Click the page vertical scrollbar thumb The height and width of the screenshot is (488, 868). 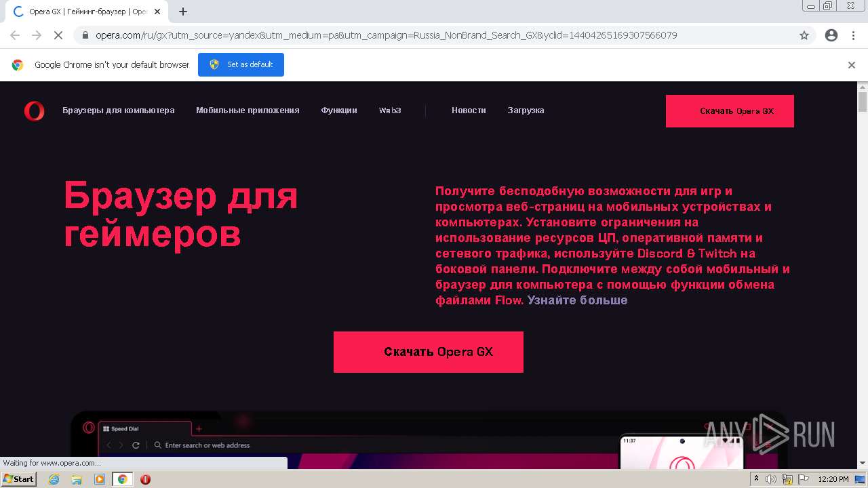click(863, 102)
